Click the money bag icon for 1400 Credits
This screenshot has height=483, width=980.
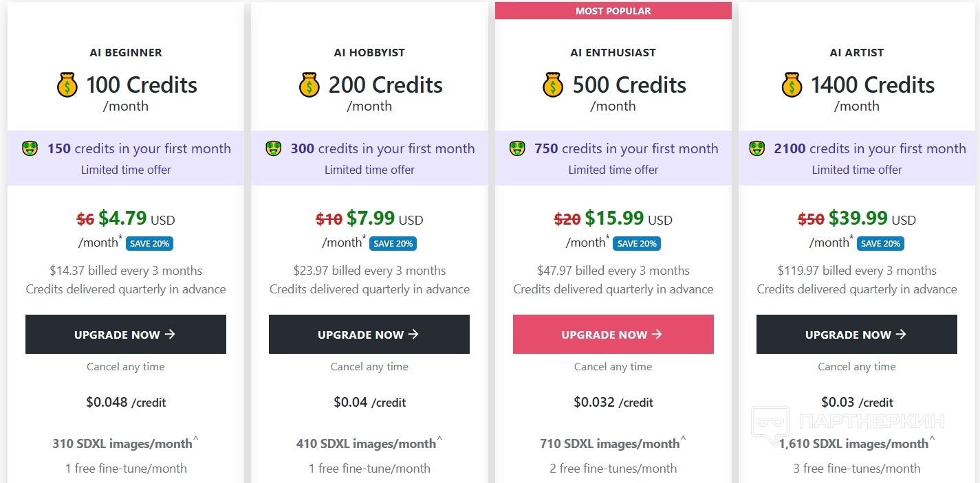[792, 85]
